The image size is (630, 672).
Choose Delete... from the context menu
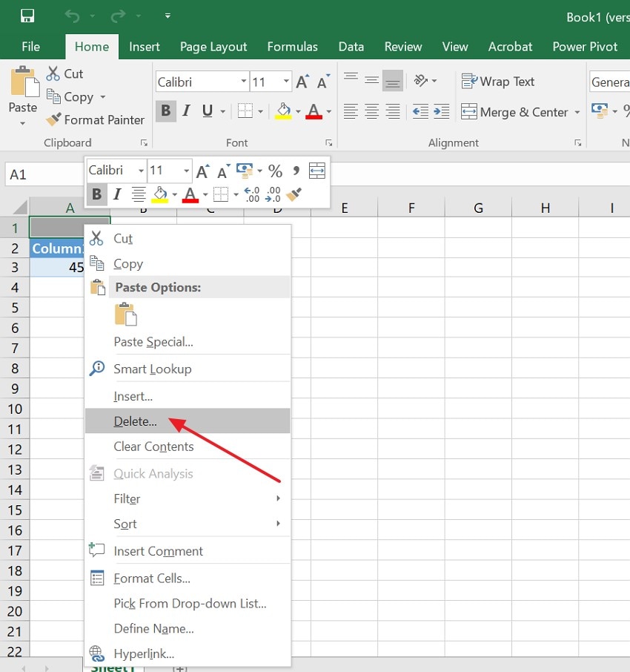click(x=188, y=421)
